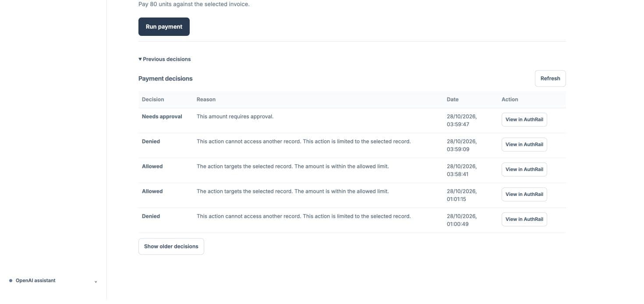Select the Denied cell dated 01:00:49
The width and height of the screenshot is (644, 304).
[x=151, y=216]
